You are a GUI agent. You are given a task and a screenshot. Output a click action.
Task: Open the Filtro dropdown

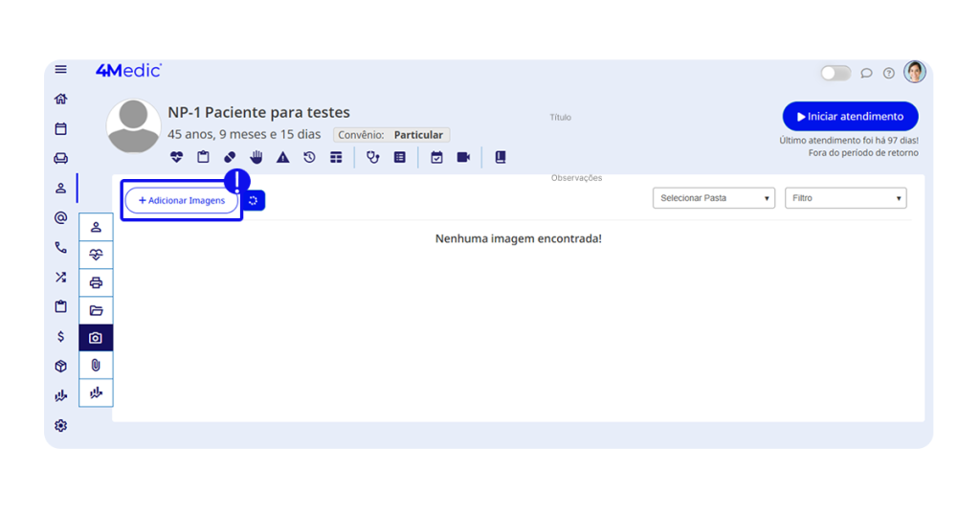tap(845, 198)
